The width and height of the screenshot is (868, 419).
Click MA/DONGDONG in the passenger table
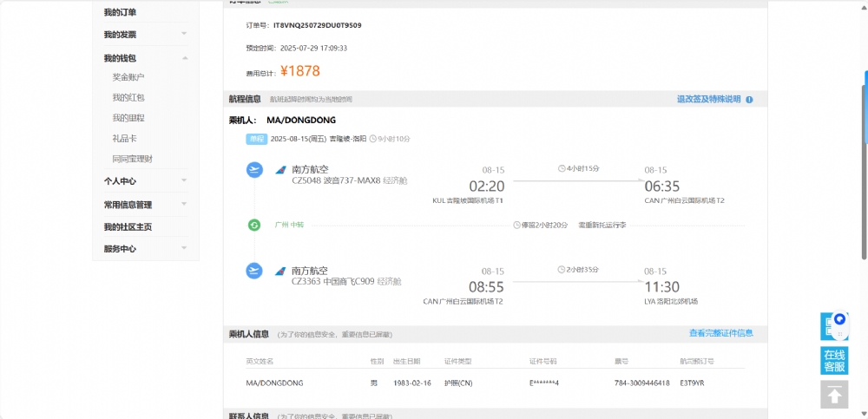click(274, 383)
